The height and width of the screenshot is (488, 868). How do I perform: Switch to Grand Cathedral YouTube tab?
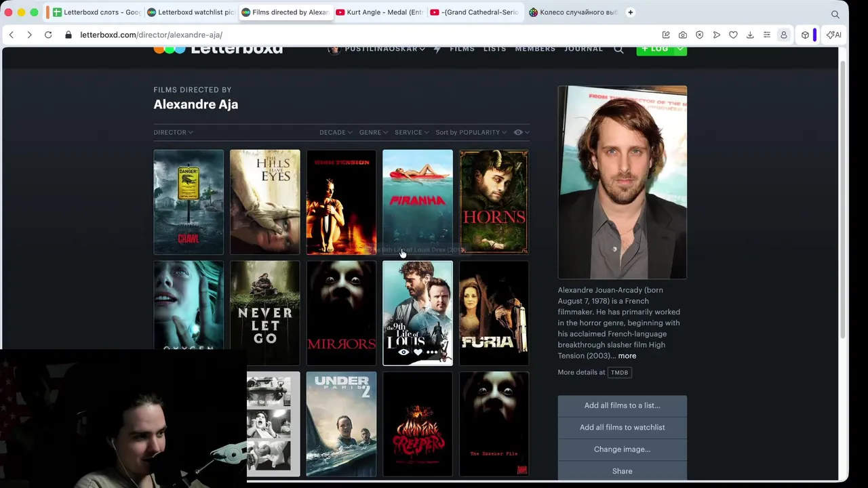coord(474,12)
